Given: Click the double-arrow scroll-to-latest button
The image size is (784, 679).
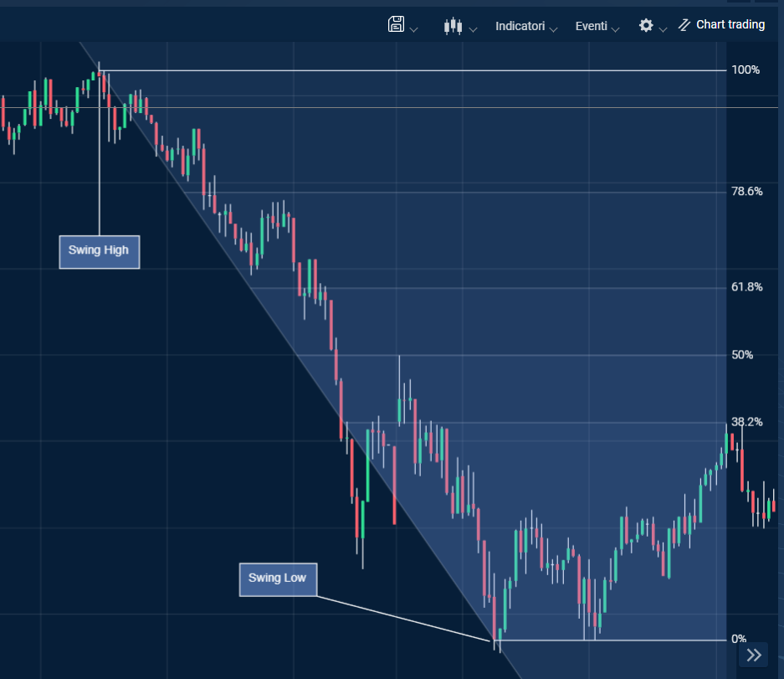Looking at the screenshot, I should [754, 655].
